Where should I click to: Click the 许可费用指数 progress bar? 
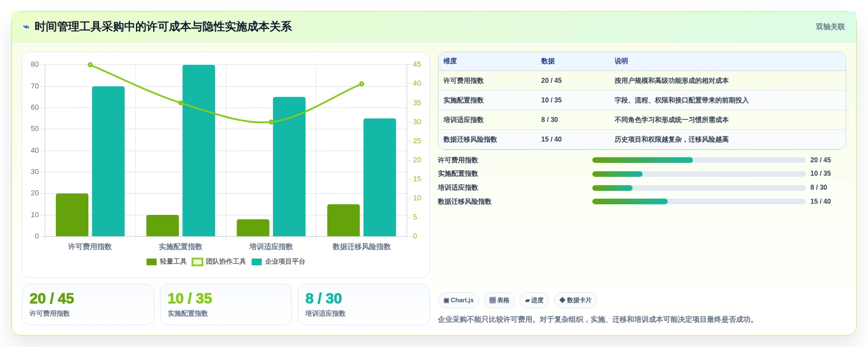click(699, 160)
